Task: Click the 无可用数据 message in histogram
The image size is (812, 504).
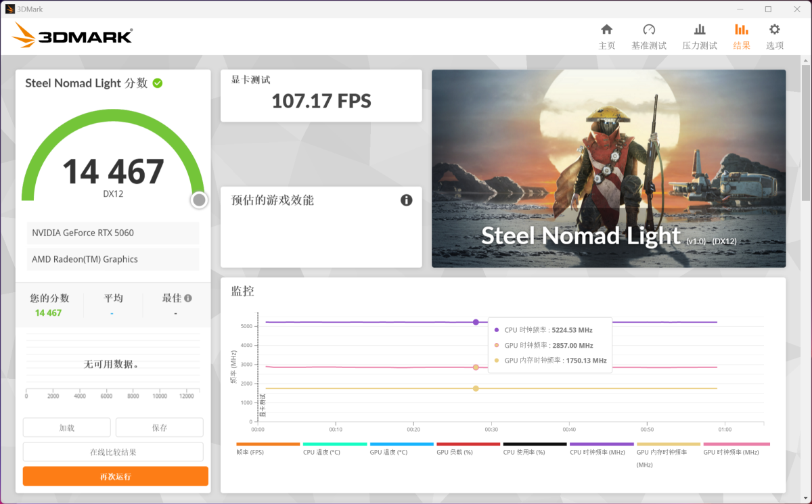Action: click(112, 364)
